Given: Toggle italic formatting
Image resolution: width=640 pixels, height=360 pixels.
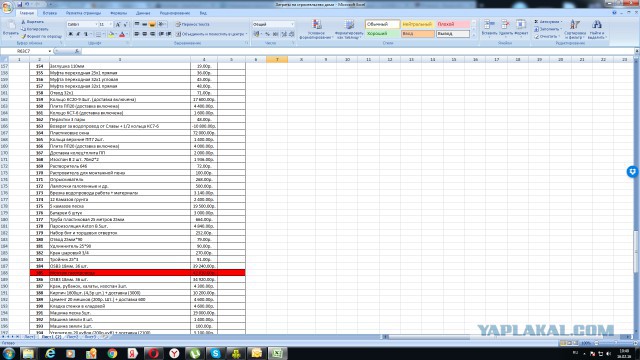Looking at the screenshot, I should click(x=78, y=35).
